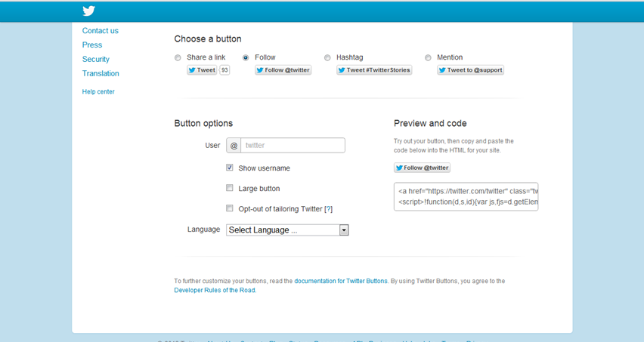Screen dimensions: 644x342
Task: Check Opt-out of tailoring Twitter
Action: tap(230, 208)
